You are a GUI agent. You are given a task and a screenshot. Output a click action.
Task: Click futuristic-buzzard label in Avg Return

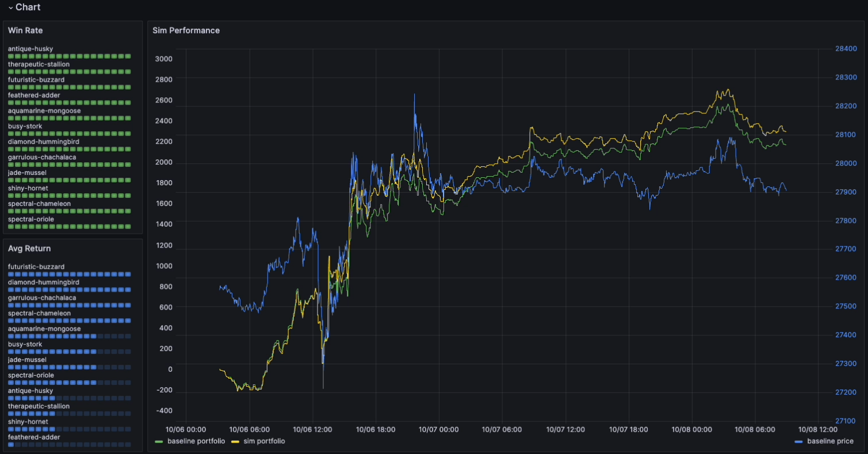[36, 267]
